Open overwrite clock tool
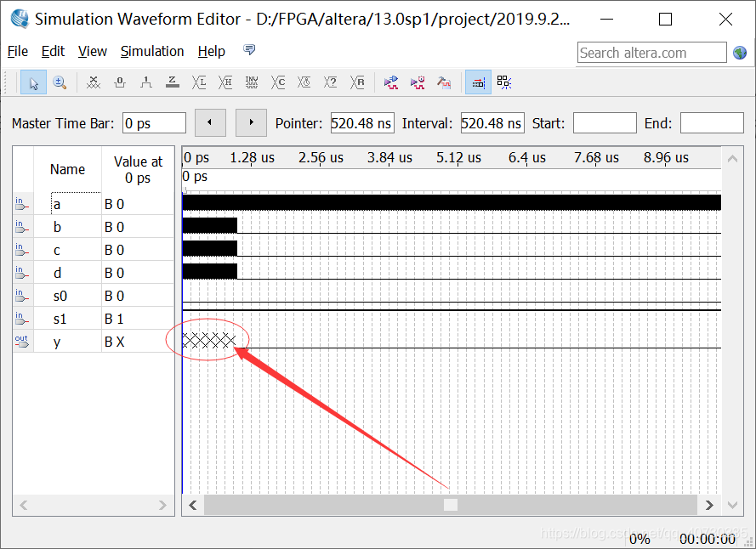756x549 pixels. pyautogui.click(x=304, y=83)
